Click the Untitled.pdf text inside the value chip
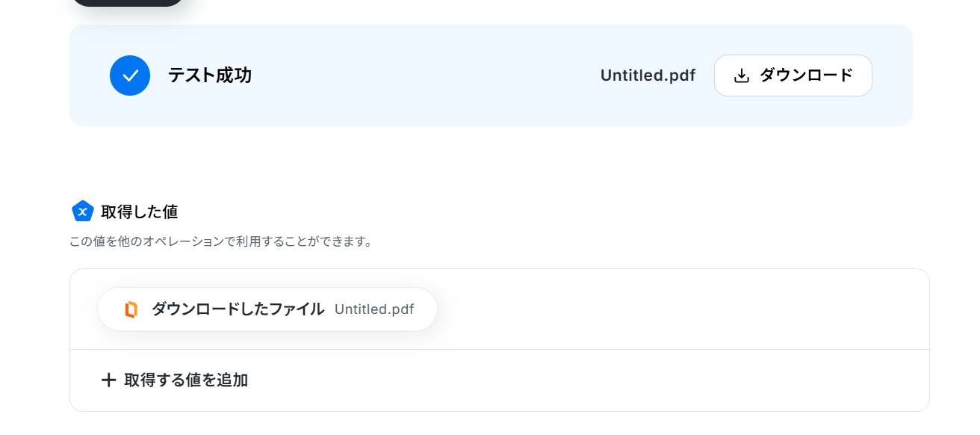 (374, 309)
